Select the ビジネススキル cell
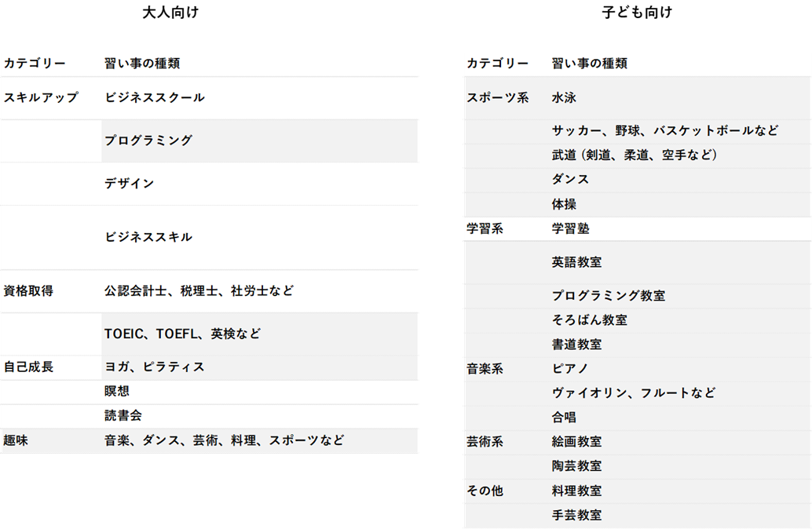Viewport: 812px width, 529px height. click(x=148, y=237)
